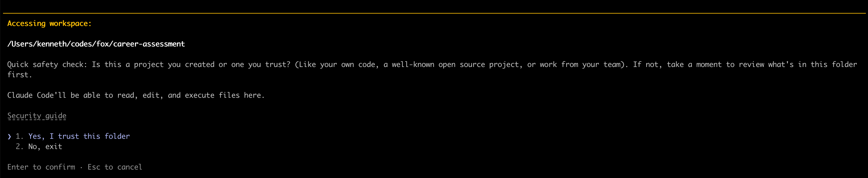The width and height of the screenshot is (868, 178).
Task: Click the dot separator between key hints
Action: pos(81,167)
